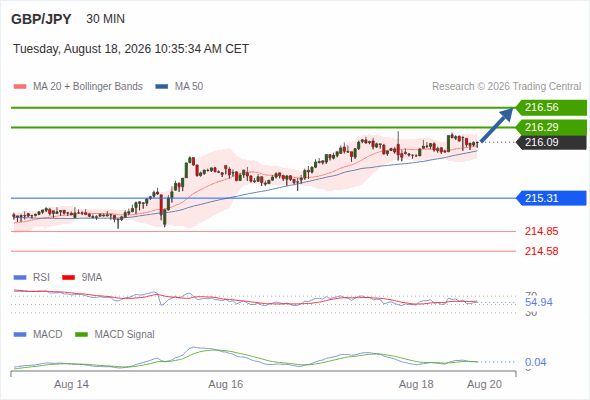590x400 pixels.
Task: Select the 214.58 red support value
Action: [541, 251]
